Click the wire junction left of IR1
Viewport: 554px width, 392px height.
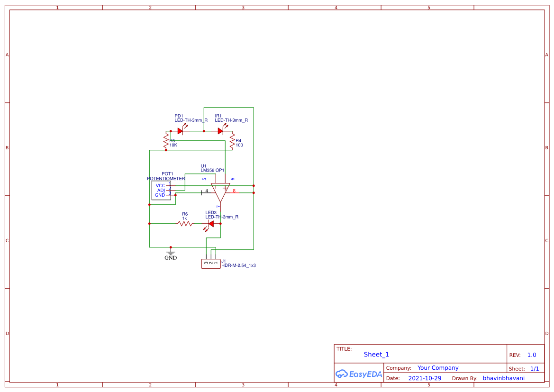pos(204,131)
